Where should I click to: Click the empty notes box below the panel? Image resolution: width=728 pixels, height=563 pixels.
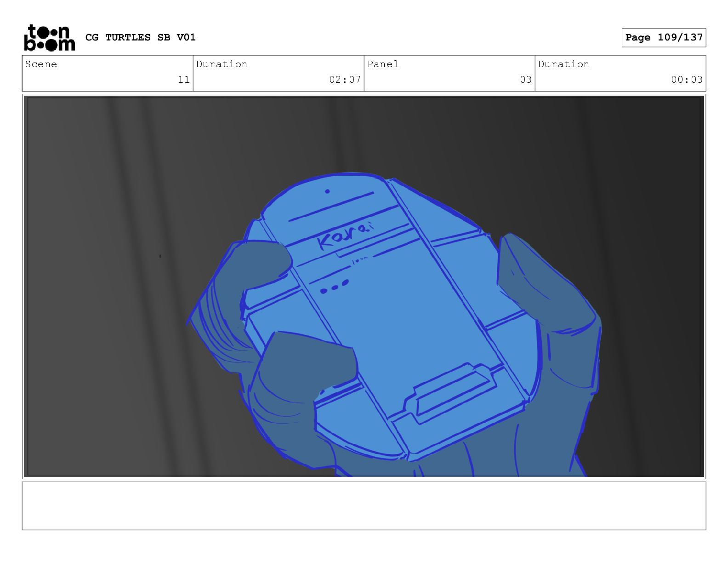coord(364,506)
